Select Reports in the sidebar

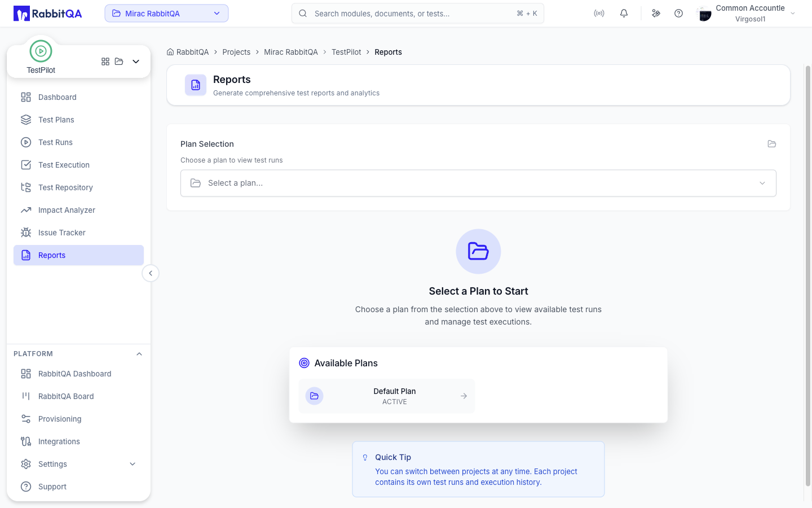78,255
